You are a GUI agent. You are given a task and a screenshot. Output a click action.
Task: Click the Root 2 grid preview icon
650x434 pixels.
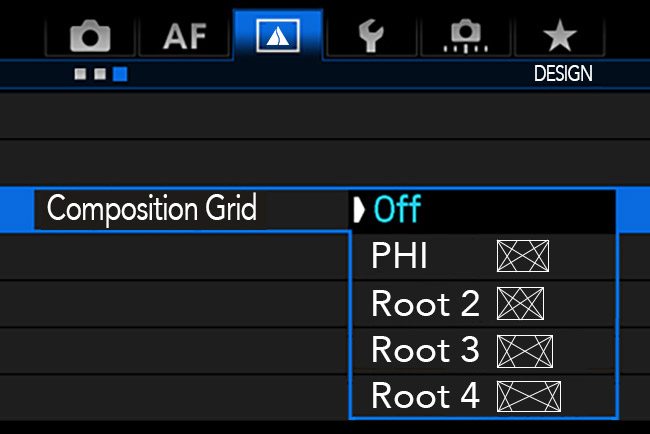tap(520, 303)
